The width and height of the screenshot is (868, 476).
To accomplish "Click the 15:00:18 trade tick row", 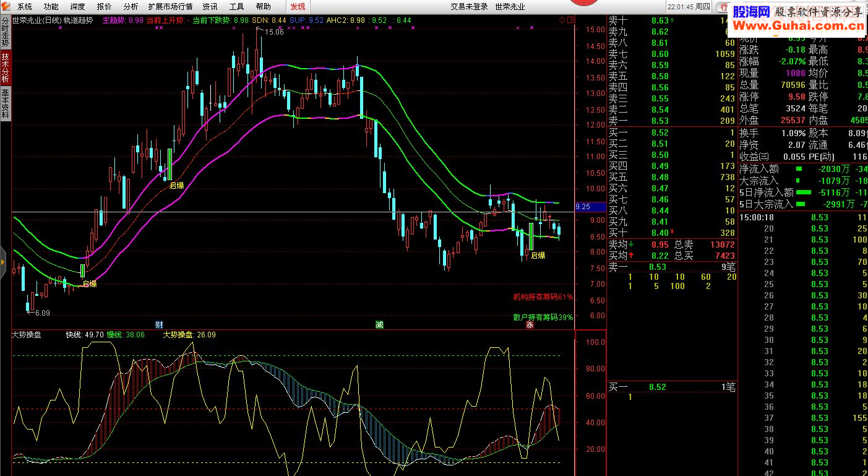I will 803,217.
